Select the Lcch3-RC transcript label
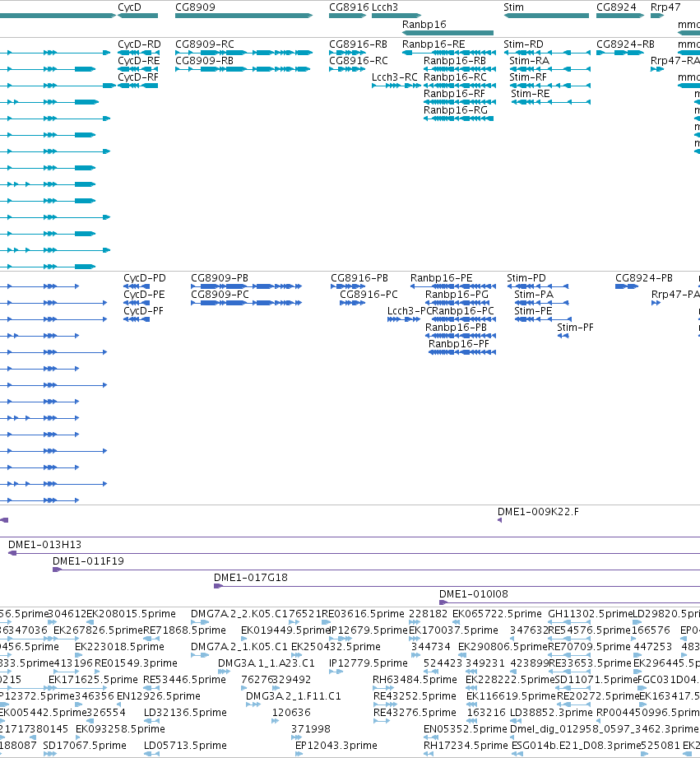The height and width of the screenshot is (758, 700). pyautogui.click(x=395, y=77)
